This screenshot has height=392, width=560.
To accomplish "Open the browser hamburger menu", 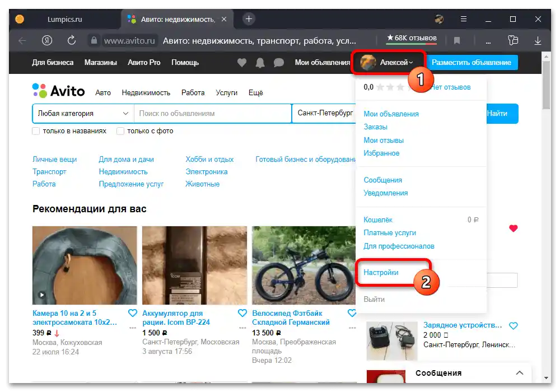I will (464, 19).
